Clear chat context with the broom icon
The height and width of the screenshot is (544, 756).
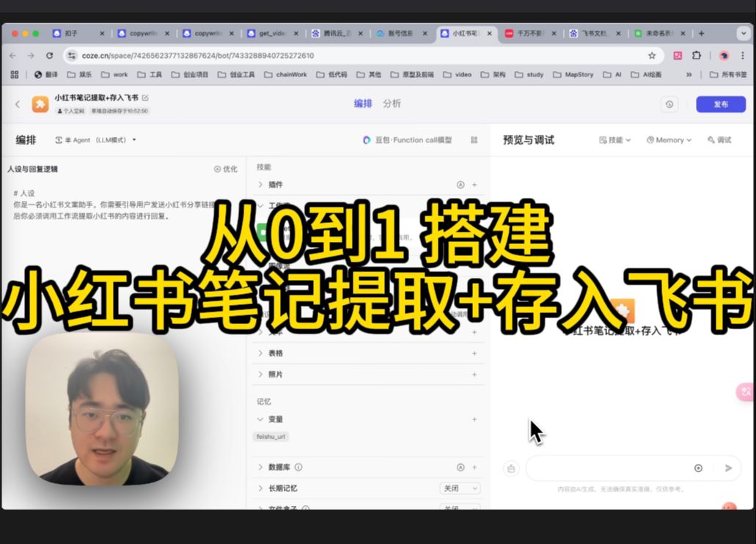pyautogui.click(x=511, y=468)
